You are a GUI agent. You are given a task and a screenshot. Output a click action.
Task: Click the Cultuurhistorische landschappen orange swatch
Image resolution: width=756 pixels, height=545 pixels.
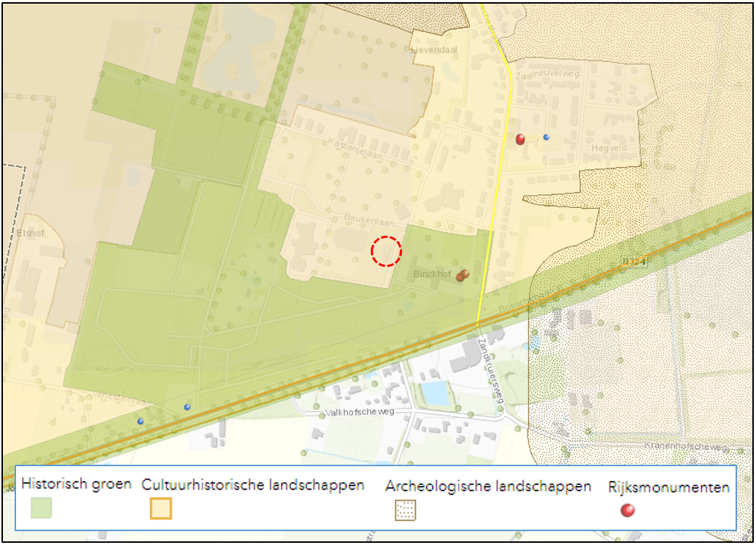(161, 509)
